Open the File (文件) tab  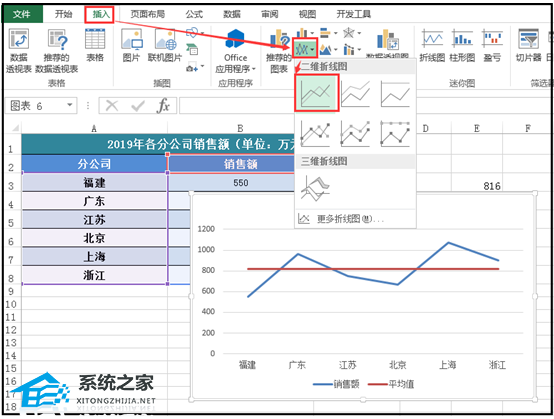(22, 14)
